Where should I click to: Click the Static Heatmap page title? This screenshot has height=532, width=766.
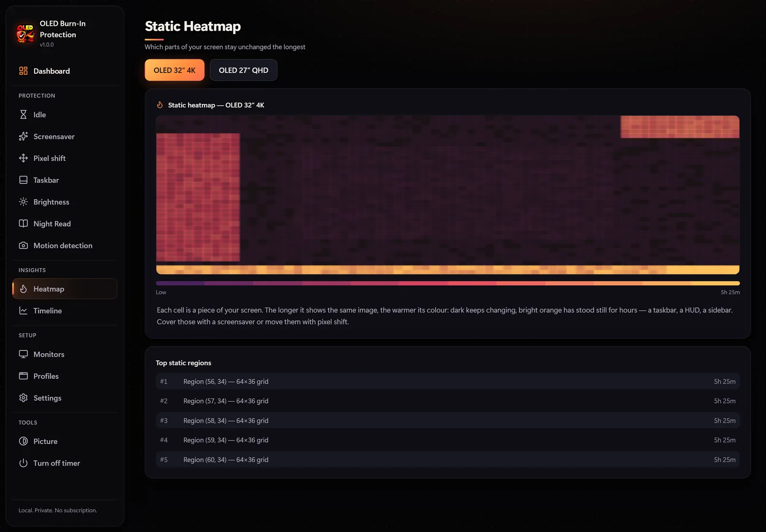(193, 26)
